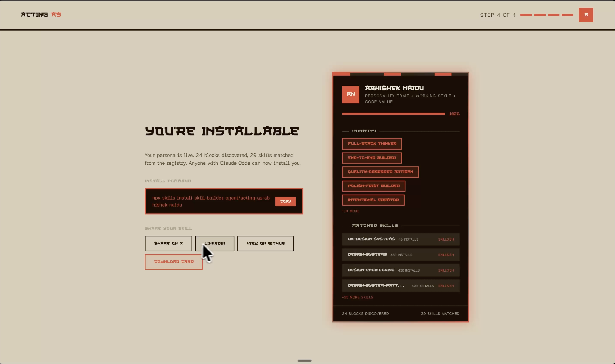This screenshot has height=364, width=615.
Task: Expand the +19 more identity blocks
Action: pos(350,211)
